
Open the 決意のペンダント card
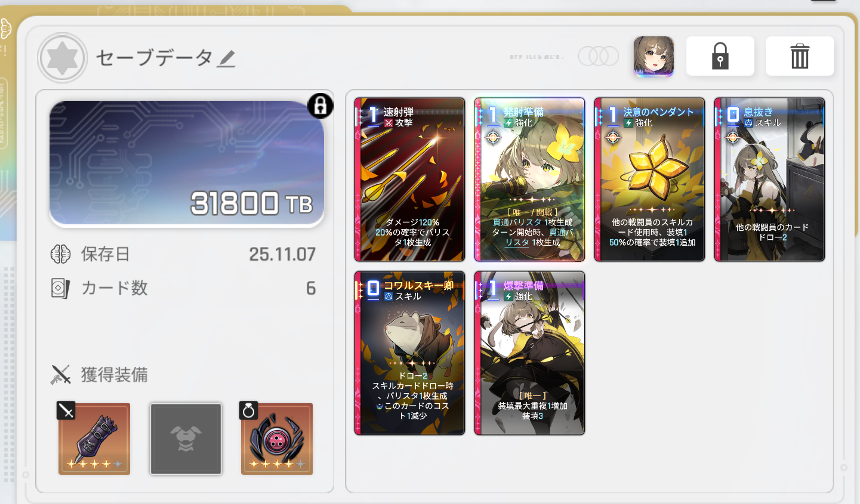(649, 180)
